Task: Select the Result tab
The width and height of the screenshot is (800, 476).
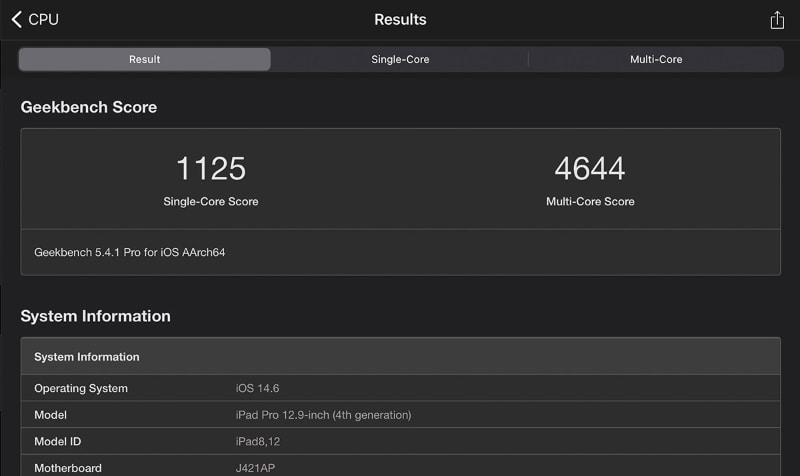Action: [144, 59]
